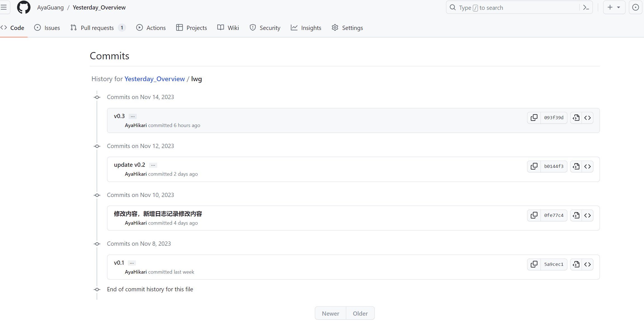This screenshot has height=326, width=644.
Task: Browse repository at commit 0fe77c4
Action: click(x=588, y=215)
